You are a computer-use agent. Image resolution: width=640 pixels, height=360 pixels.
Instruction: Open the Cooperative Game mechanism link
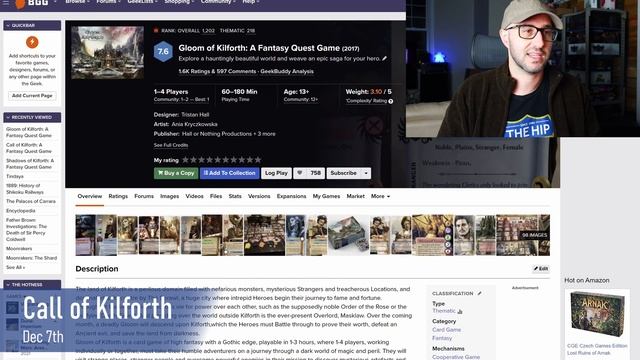point(456,357)
